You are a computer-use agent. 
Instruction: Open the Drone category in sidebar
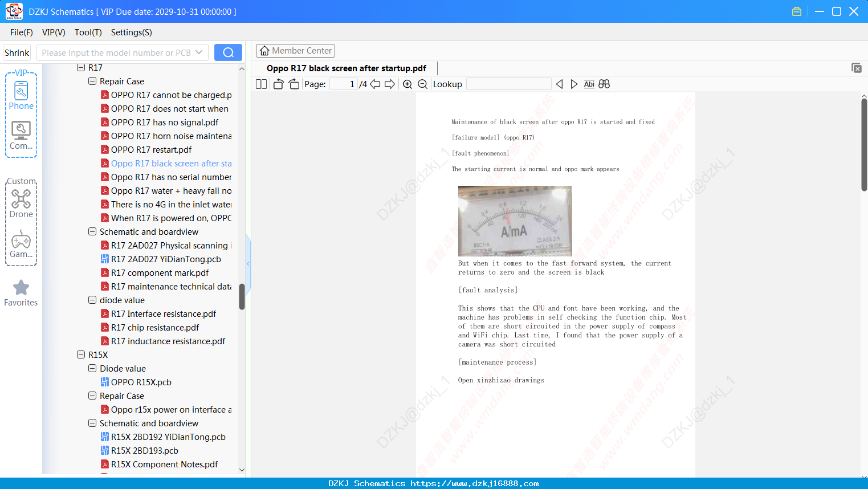[x=21, y=203]
